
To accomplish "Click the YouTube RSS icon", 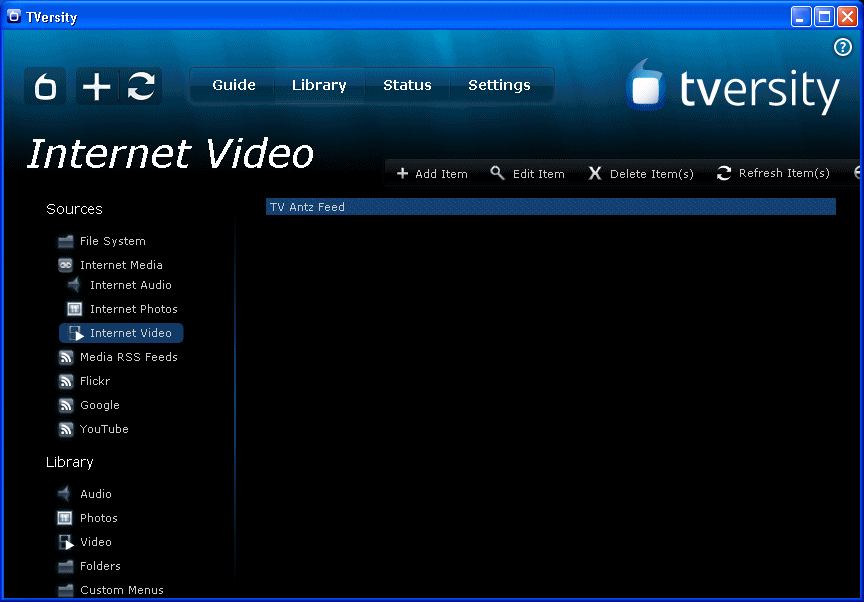I will point(66,429).
